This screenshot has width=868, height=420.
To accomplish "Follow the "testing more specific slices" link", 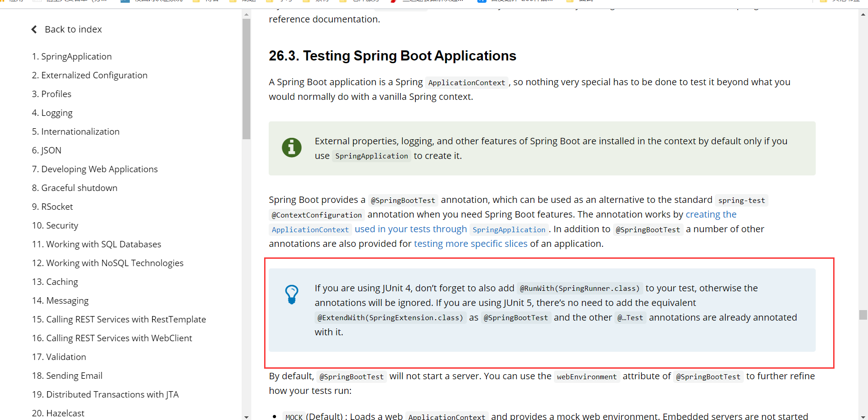I will (x=470, y=243).
